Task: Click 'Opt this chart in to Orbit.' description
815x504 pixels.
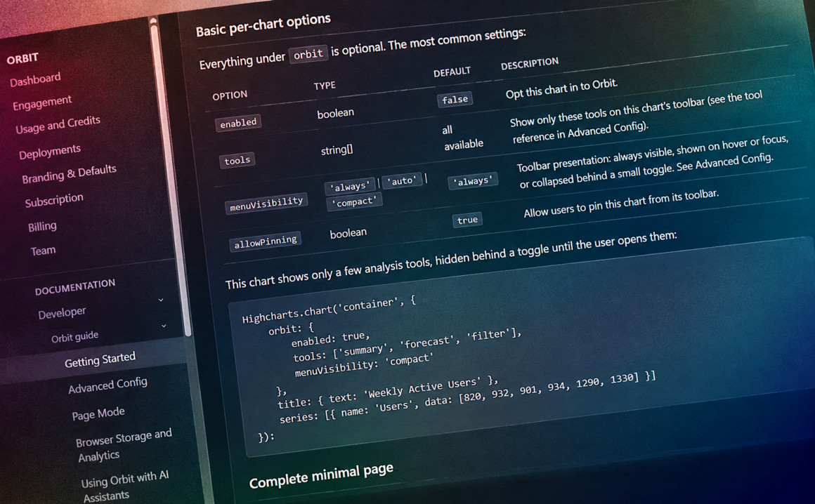Action: tap(561, 88)
